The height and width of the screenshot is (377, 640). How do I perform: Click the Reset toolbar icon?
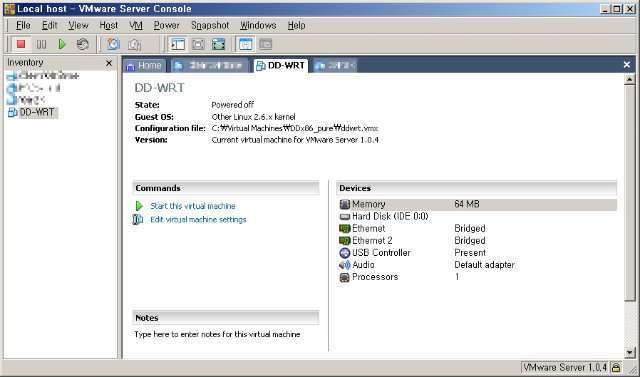click(83, 44)
